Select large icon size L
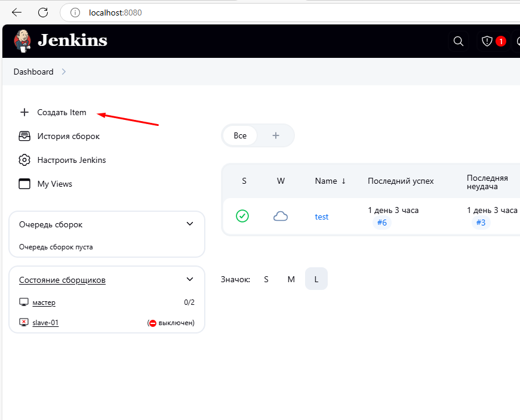Viewport: 520px width, 420px height. (x=316, y=279)
